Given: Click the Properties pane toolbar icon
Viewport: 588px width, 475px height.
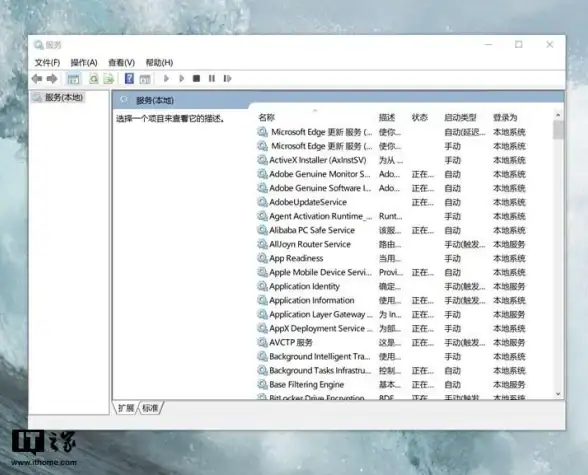Looking at the screenshot, I should [x=145, y=79].
